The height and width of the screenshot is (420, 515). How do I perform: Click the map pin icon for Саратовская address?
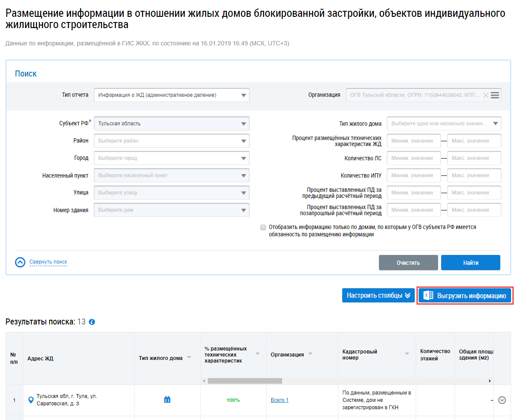pos(31,400)
